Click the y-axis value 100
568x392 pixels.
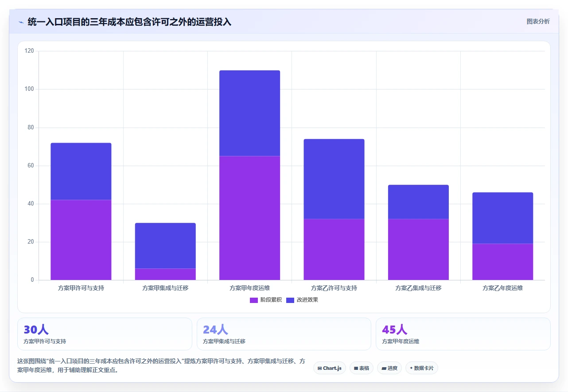pos(29,89)
